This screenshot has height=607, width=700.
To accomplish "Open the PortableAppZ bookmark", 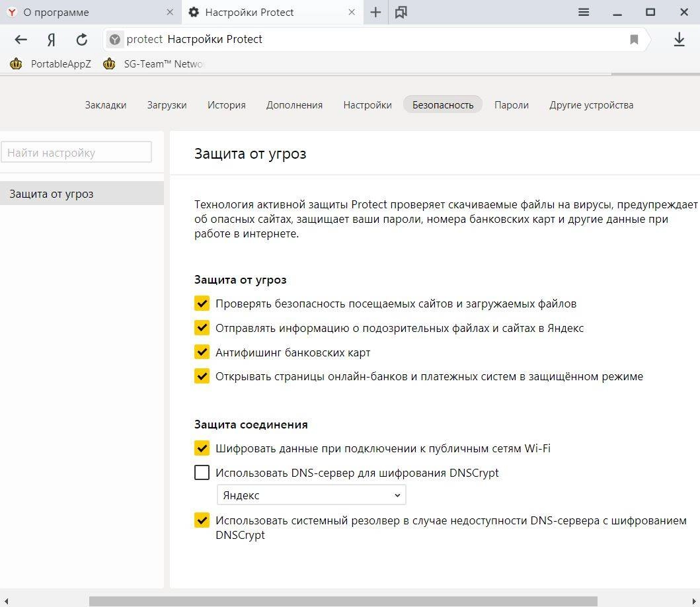I will click(x=50, y=64).
